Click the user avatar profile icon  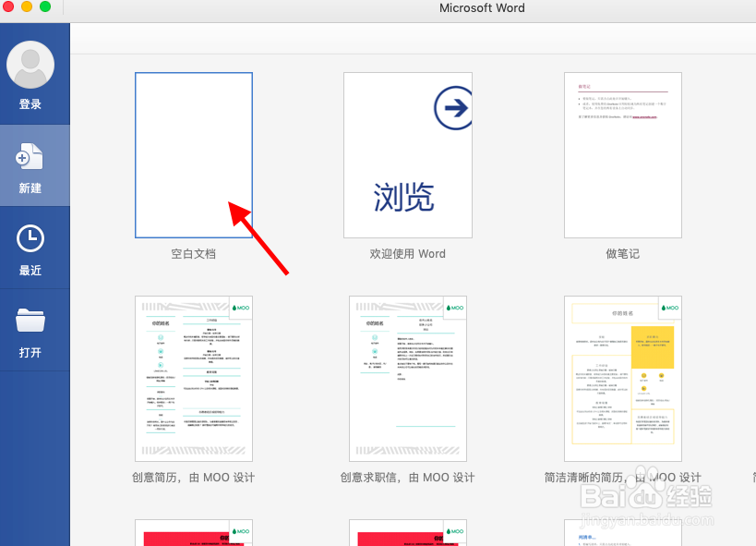(x=30, y=65)
